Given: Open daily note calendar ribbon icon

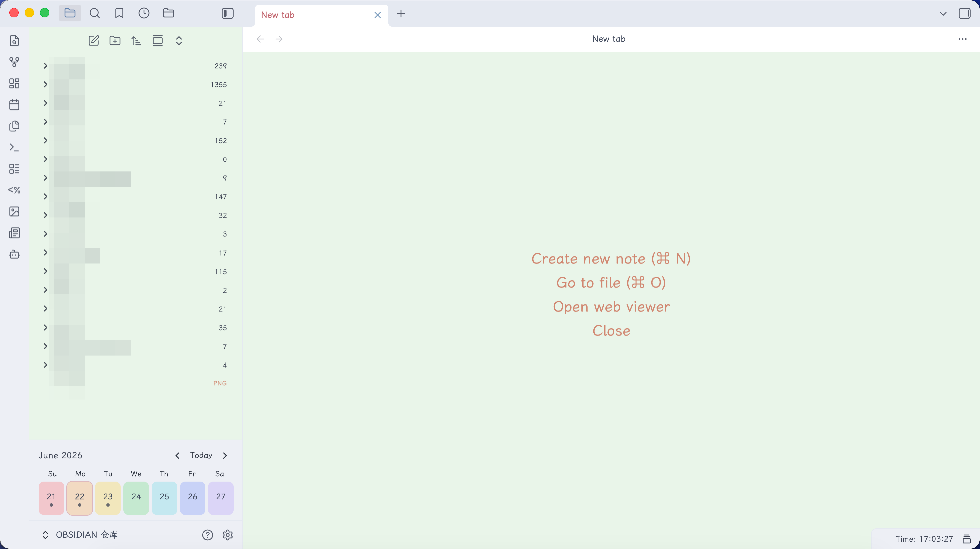Looking at the screenshot, I should coord(14,105).
